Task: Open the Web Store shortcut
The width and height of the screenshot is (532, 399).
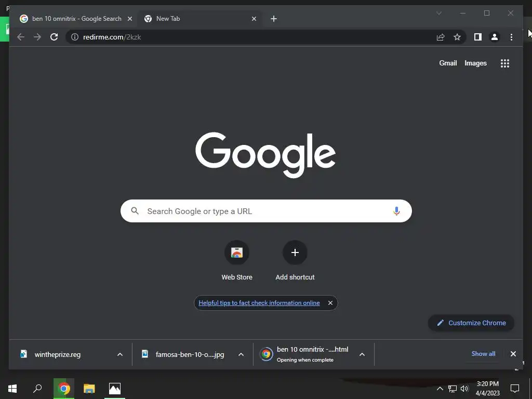Action: pos(237,261)
